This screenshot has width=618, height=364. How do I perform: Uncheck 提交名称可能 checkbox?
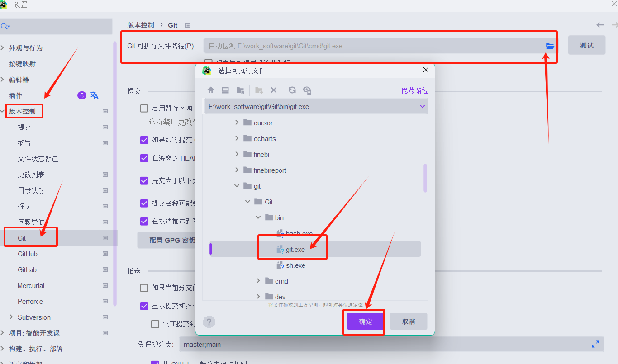pyautogui.click(x=144, y=203)
